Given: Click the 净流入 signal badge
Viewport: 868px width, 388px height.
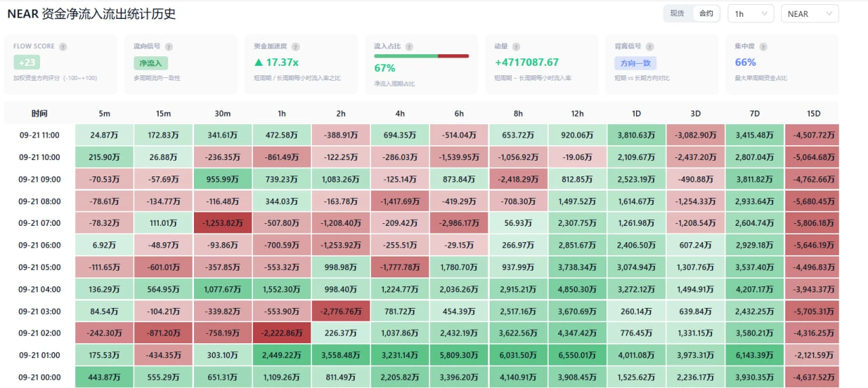Looking at the screenshot, I should click(x=151, y=63).
